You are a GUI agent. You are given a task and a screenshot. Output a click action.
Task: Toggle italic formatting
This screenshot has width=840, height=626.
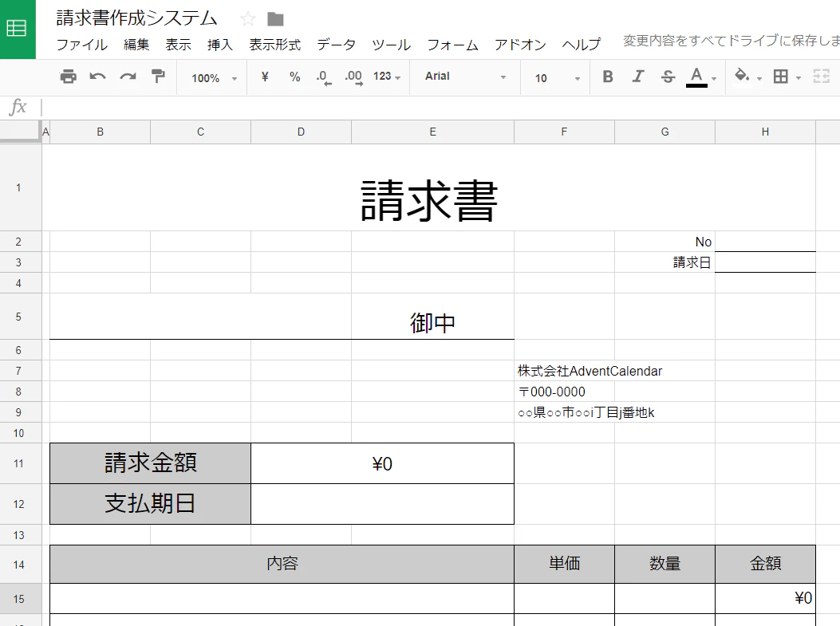[x=637, y=77]
